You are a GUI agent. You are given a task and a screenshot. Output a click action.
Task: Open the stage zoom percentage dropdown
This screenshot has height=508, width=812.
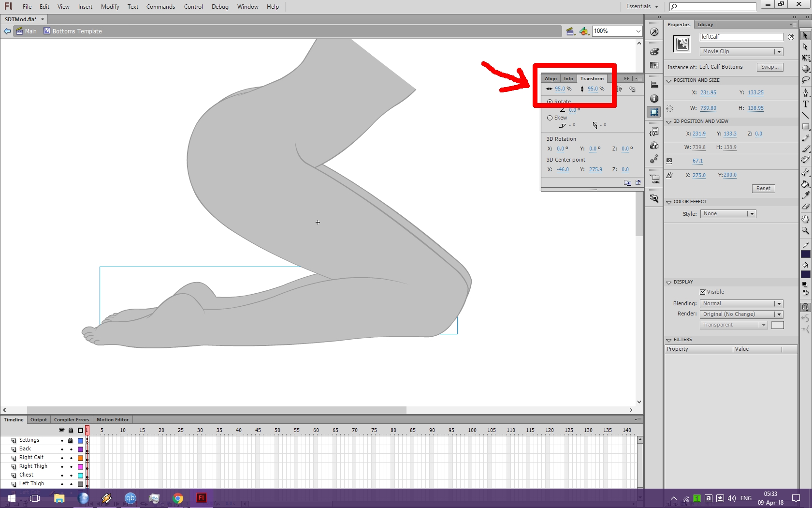point(638,31)
